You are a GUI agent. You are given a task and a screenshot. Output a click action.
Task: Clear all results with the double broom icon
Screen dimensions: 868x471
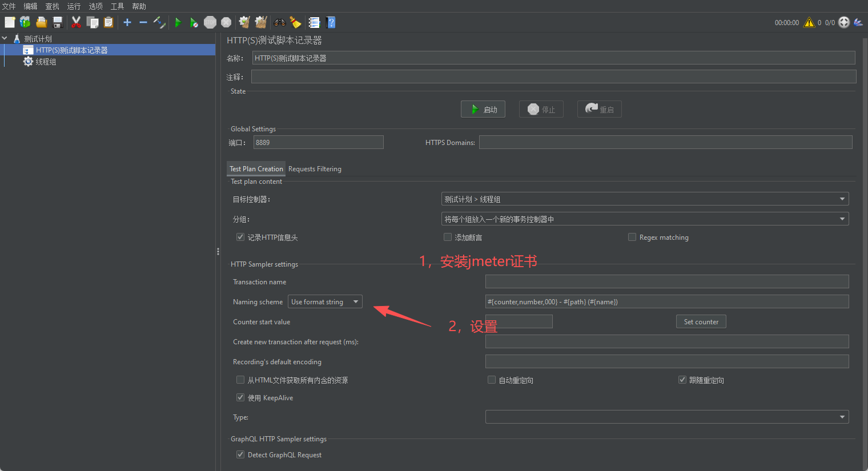[x=261, y=22]
